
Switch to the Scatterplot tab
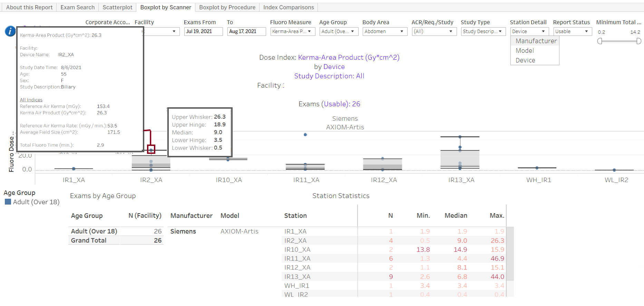(x=117, y=7)
